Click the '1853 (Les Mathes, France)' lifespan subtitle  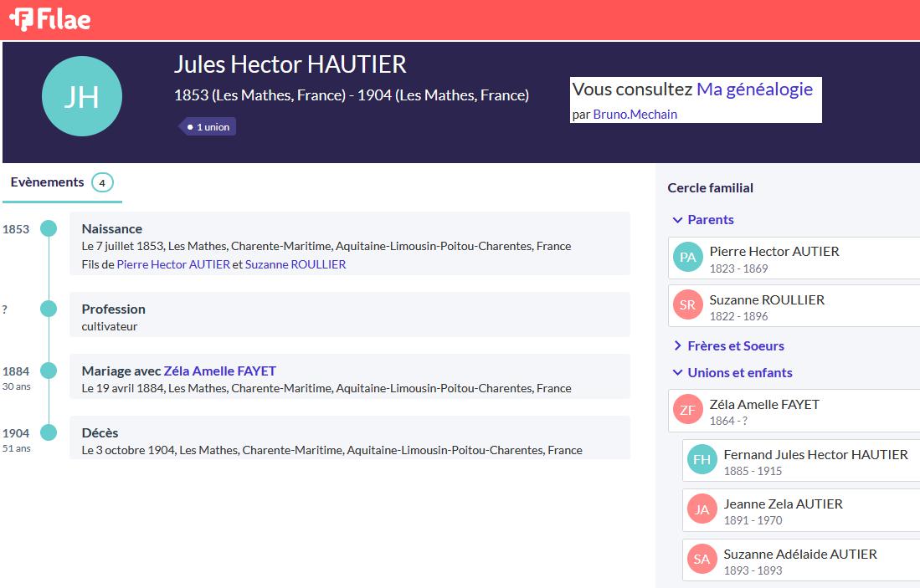point(352,95)
